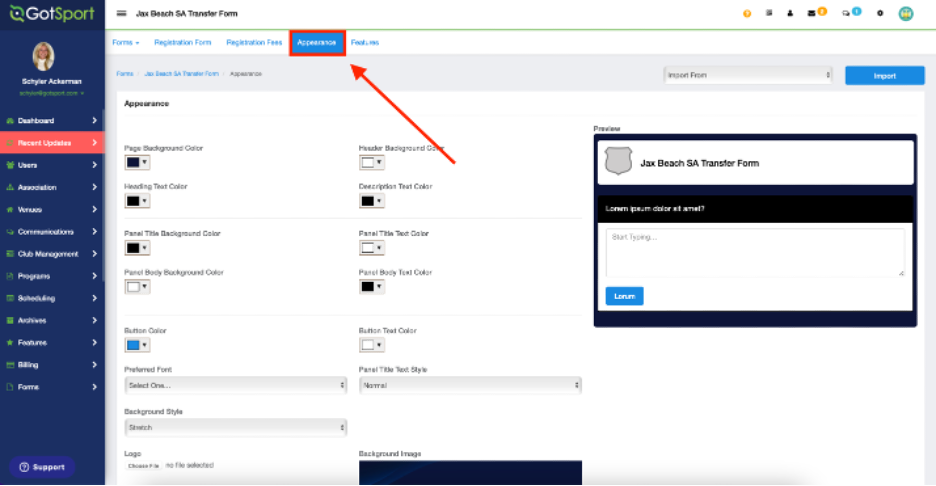Screen dimensions: 936x486
Task: Open the chat messages icon
Action: pyautogui.click(x=846, y=13)
